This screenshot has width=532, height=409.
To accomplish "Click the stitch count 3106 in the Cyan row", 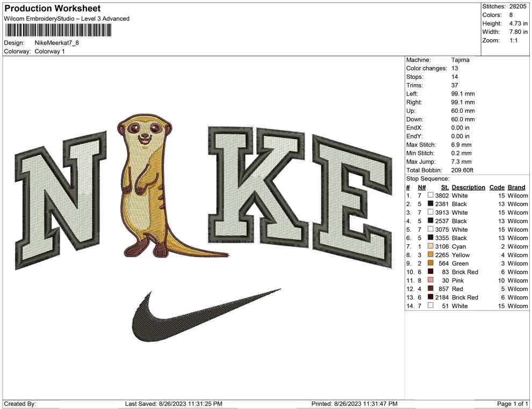I will 442,246.
